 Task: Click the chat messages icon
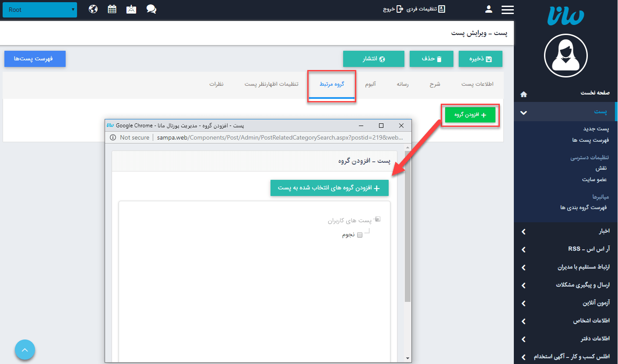point(151,9)
